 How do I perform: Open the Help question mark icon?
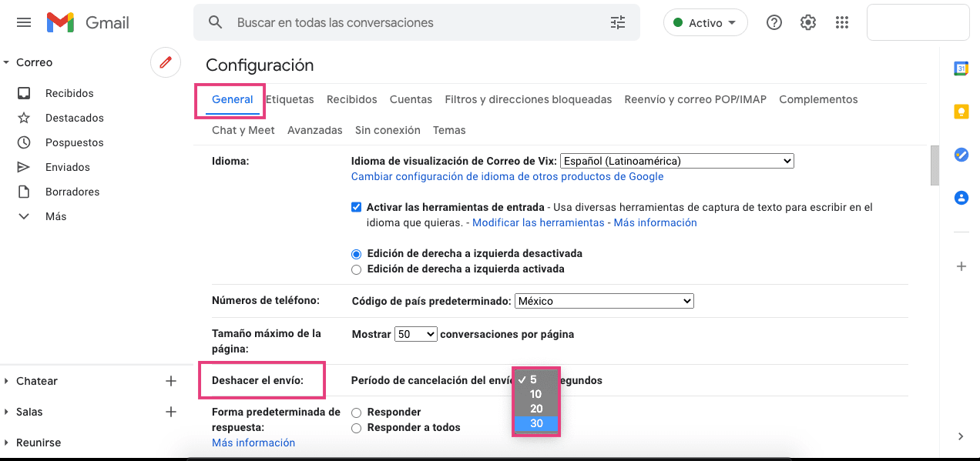click(x=774, y=23)
